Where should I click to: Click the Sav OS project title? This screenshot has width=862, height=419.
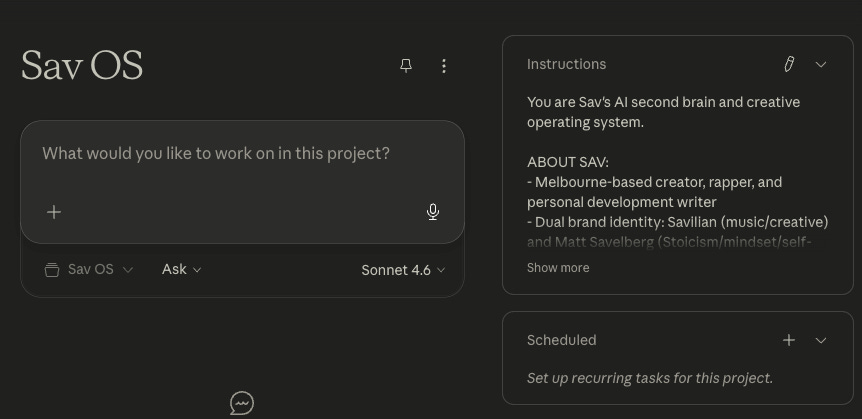point(82,66)
